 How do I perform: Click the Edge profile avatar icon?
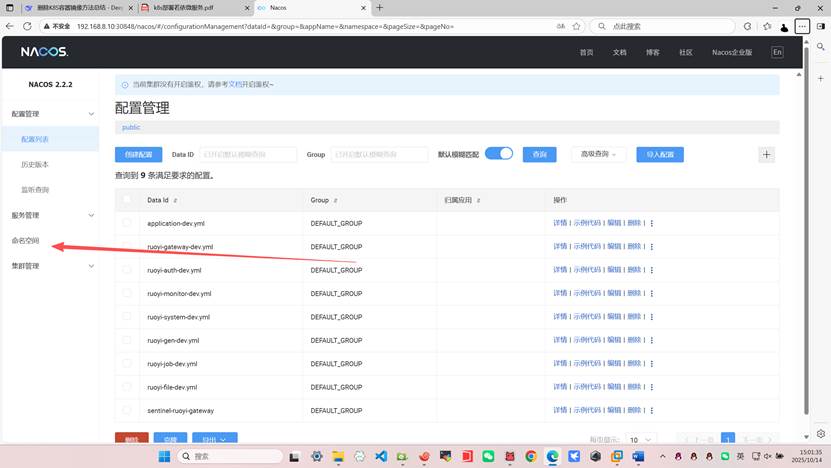click(x=784, y=27)
